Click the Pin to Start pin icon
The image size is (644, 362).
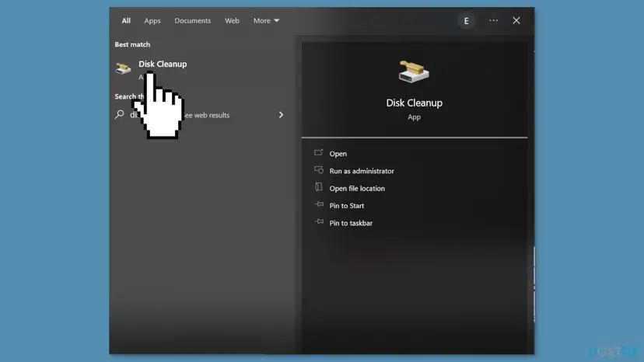click(x=319, y=204)
